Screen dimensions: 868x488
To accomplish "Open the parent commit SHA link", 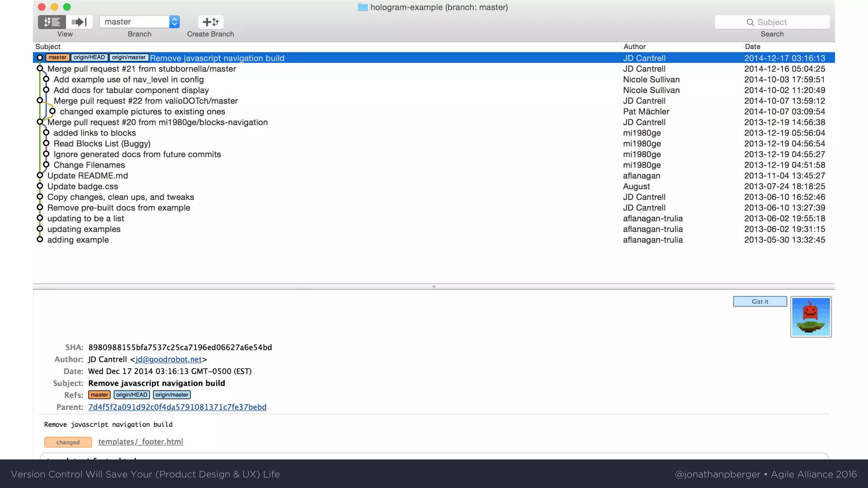I will pyautogui.click(x=177, y=407).
